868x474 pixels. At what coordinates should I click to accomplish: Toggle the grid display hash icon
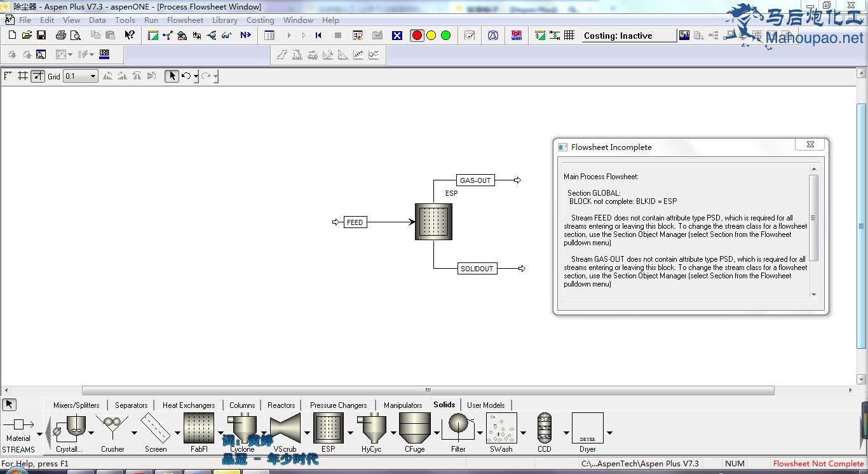tap(23, 76)
